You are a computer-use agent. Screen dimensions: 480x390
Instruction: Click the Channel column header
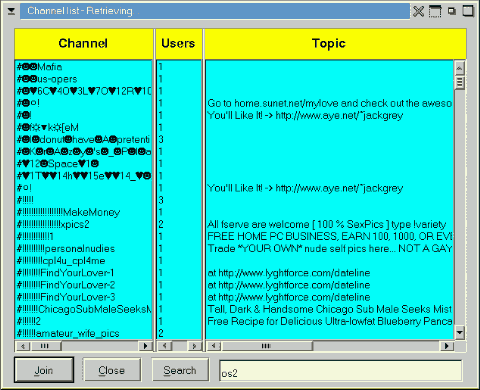point(83,44)
